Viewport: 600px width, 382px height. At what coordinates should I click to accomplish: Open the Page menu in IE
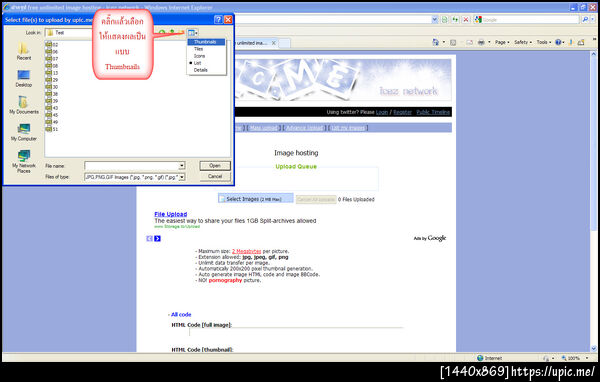coord(502,42)
